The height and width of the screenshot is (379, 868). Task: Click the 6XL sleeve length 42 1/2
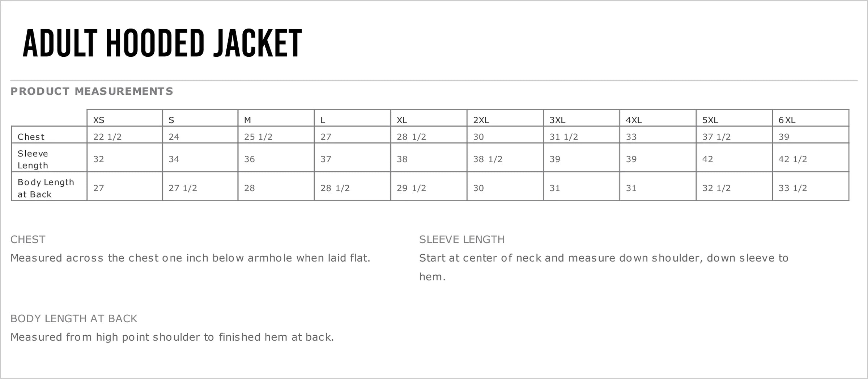pyautogui.click(x=793, y=159)
